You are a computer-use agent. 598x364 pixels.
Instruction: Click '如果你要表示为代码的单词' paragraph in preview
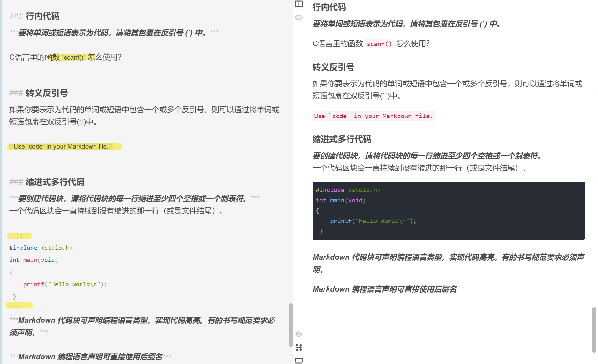point(447,90)
